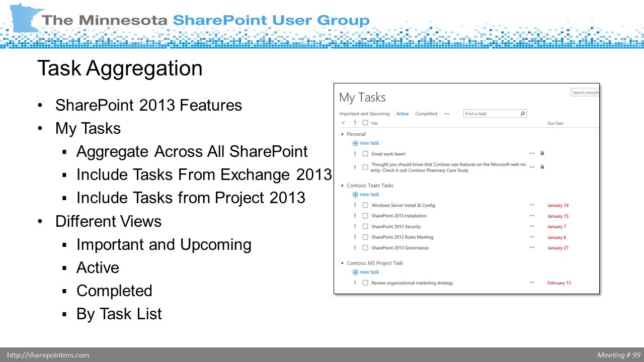Open Review organizational marketing strategy title
The width and height of the screenshot is (644, 362).
pos(412,283)
